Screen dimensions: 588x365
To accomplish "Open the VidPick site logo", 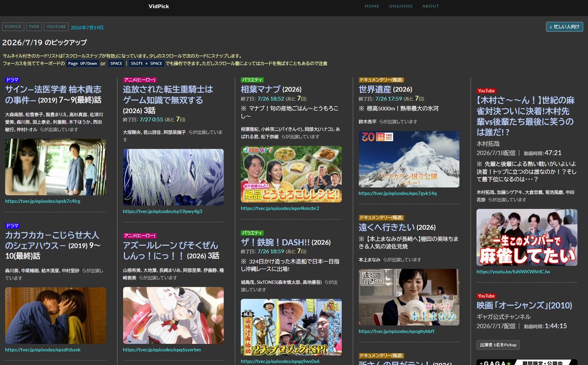I will pyautogui.click(x=158, y=6).
